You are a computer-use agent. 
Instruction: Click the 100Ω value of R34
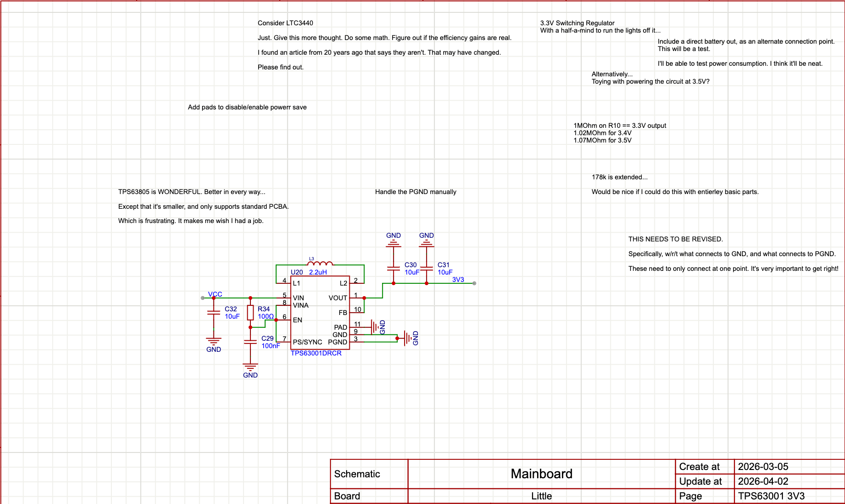[266, 316]
